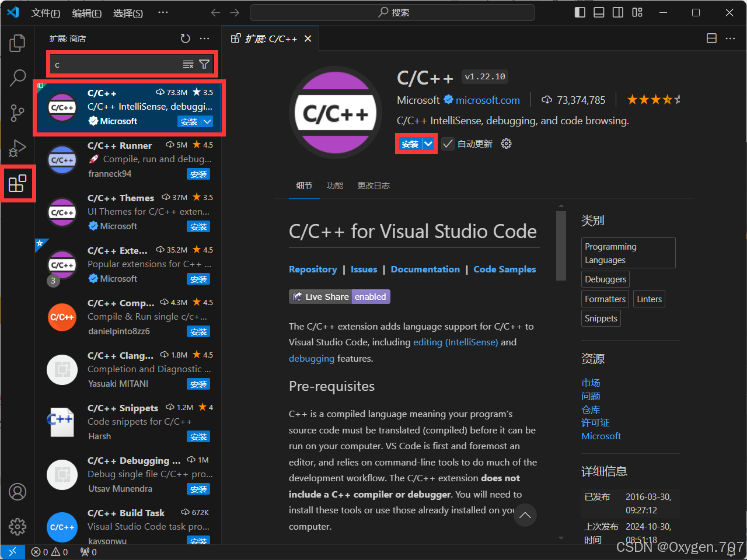This screenshot has height=560, width=747.
Task: Expand install dropdown on extension page
Action: click(428, 143)
